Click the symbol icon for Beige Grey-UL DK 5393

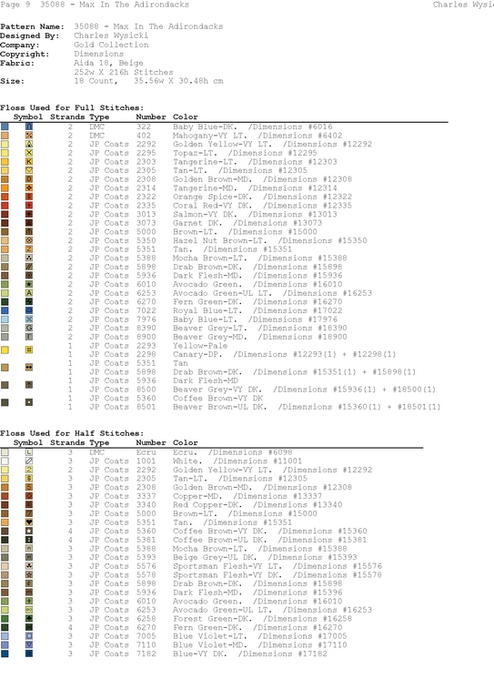click(29, 557)
